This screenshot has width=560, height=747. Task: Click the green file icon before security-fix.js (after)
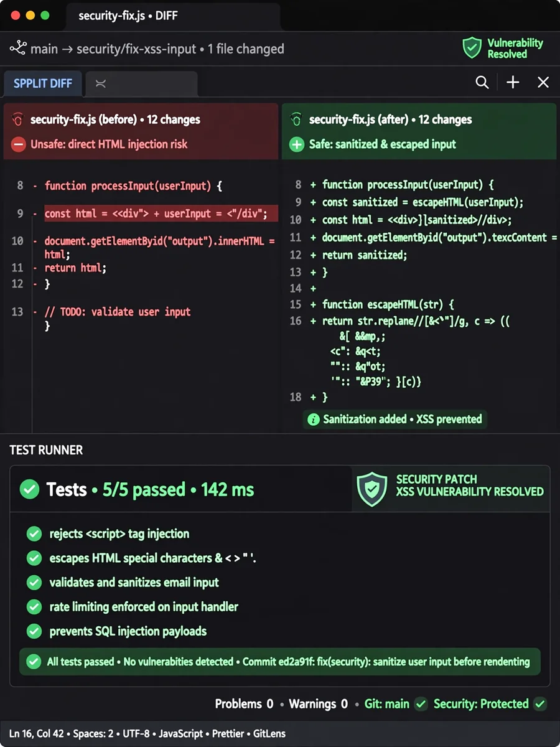[x=296, y=120]
